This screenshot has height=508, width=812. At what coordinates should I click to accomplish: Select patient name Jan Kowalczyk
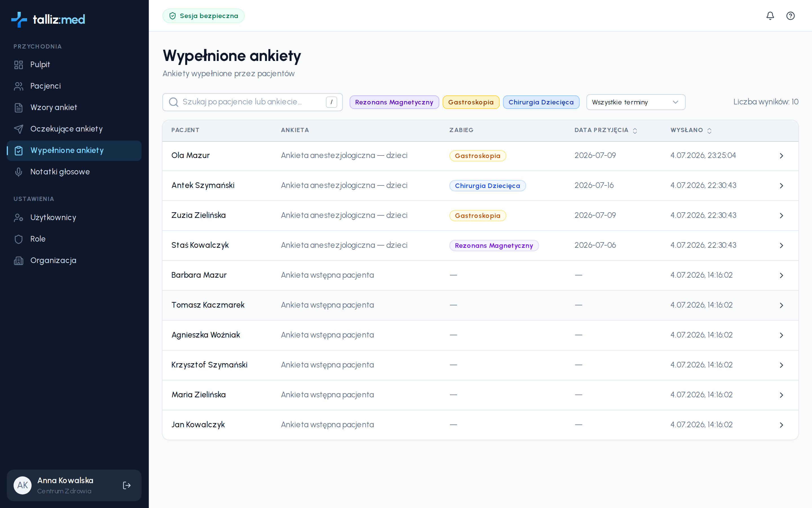(x=198, y=425)
